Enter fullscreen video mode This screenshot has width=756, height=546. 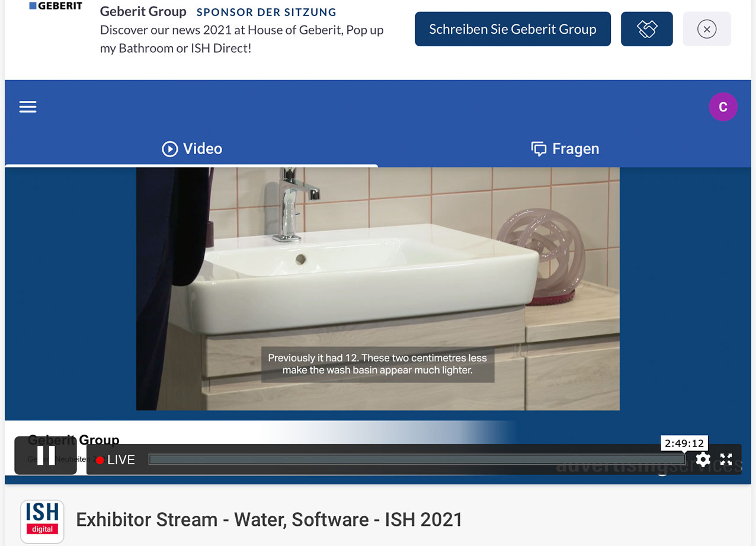(x=726, y=459)
